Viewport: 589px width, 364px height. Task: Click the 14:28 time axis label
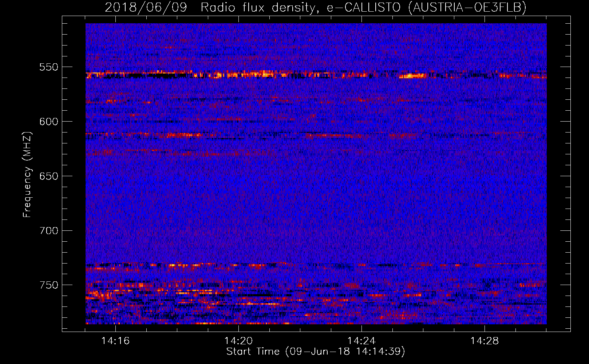pos(485,341)
